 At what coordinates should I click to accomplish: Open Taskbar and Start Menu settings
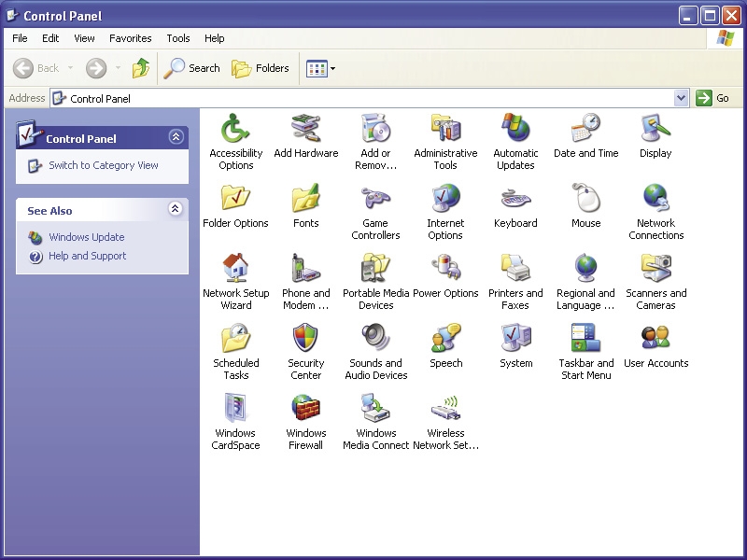tap(586, 339)
